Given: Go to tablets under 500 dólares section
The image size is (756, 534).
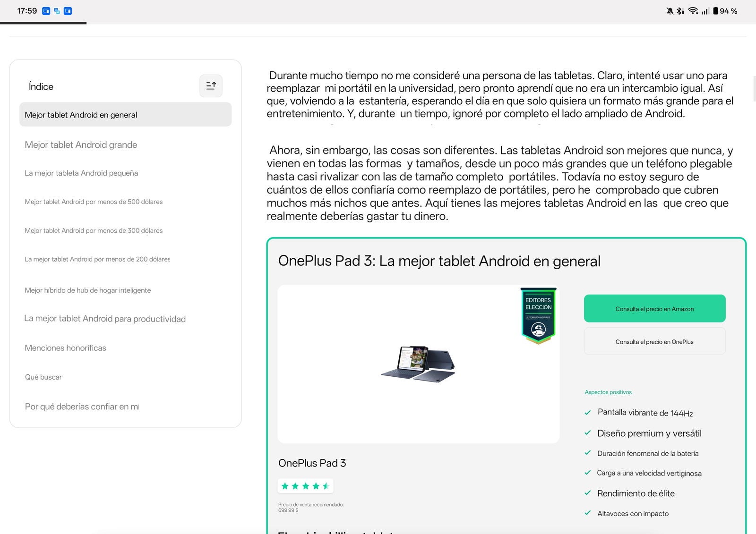Looking at the screenshot, I should 94,202.
